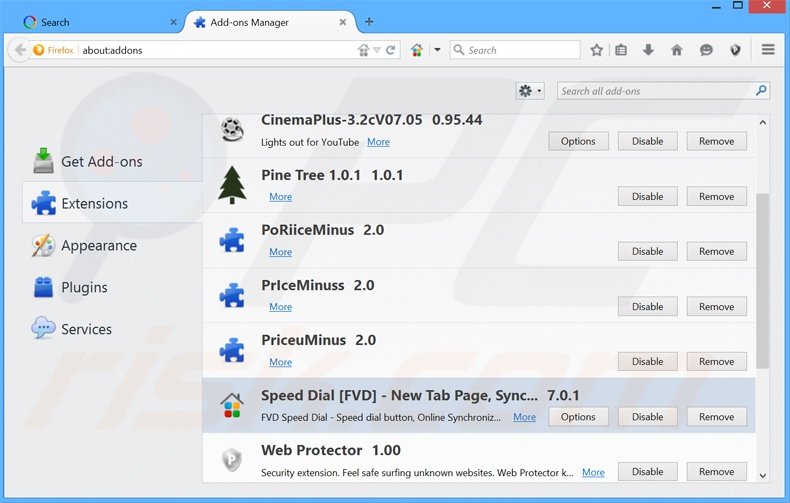This screenshot has height=503, width=790.
Task: Remove the CinemaPlus-3.2cV07.05 extension
Action: pos(716,142)
